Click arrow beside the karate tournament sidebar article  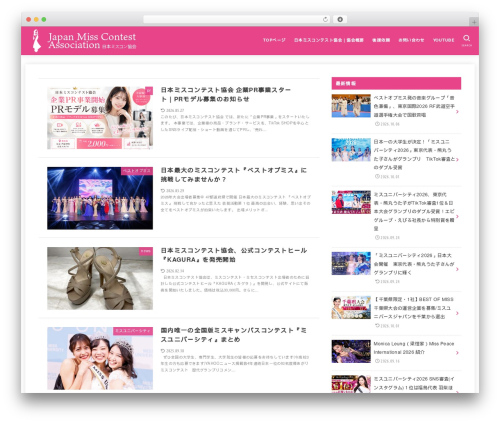click(457, 112)
